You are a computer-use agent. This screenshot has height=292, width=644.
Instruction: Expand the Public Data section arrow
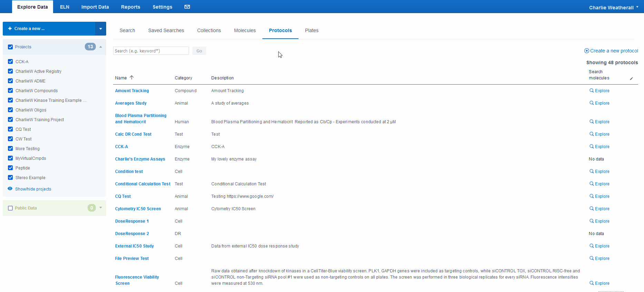click(101, 208)
